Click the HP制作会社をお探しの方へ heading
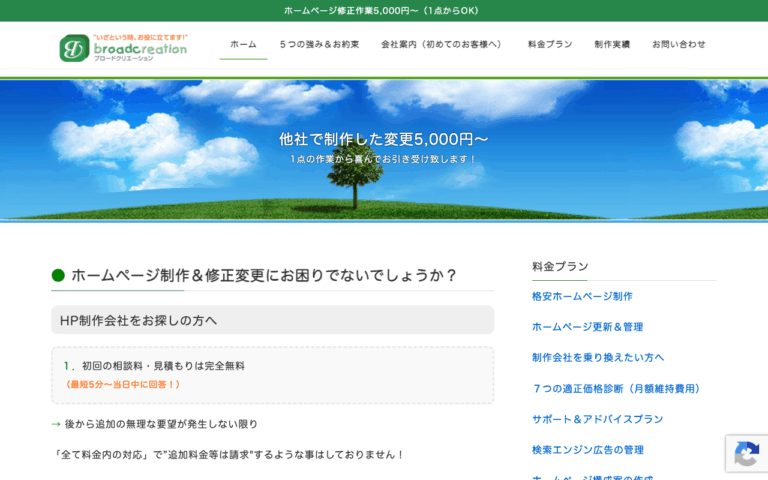Viewport: 768px width, 480px height. pos(138,320)
